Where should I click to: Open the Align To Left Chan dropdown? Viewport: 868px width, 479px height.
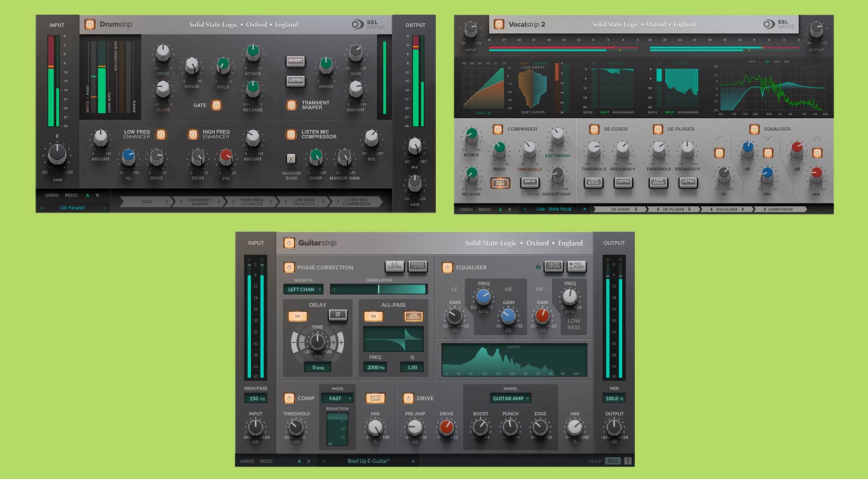point(303,290)
